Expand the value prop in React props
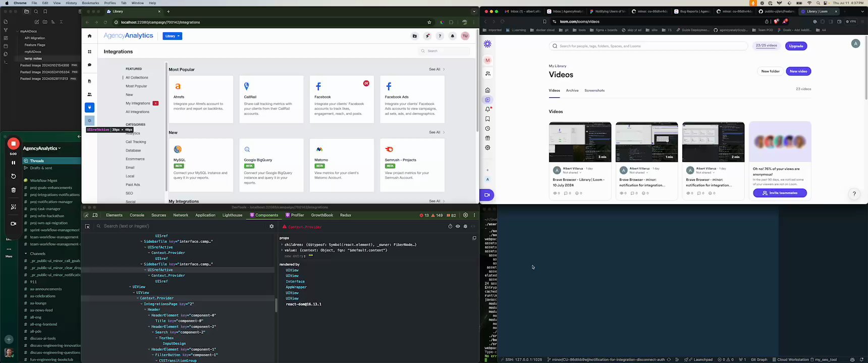The width and height of the screenshot is (868, 363). point(282,250)
